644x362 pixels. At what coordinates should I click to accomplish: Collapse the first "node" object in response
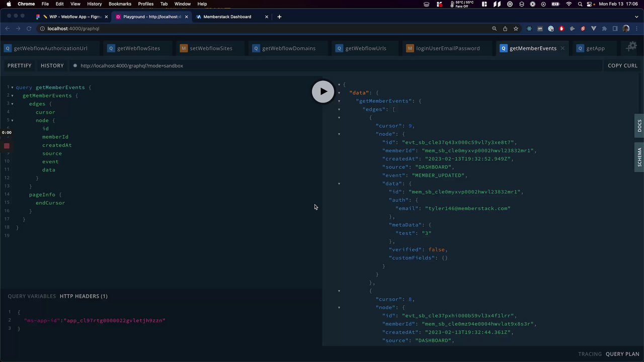[339, 134]
